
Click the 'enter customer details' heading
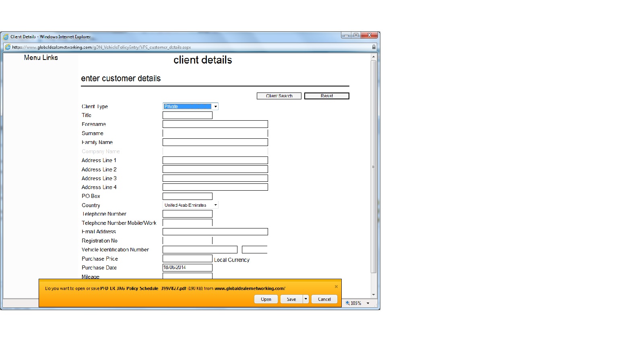[121, 78]
